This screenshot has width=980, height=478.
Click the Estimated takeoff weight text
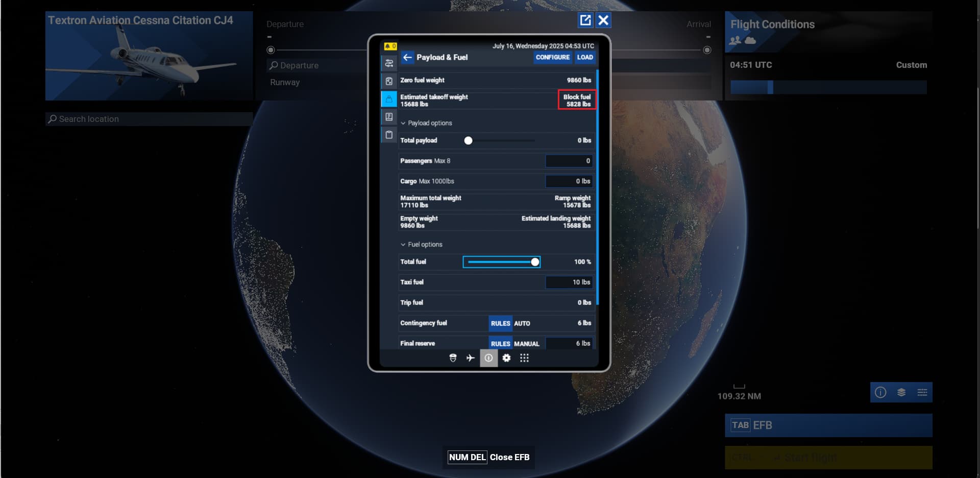click(434, 100)
